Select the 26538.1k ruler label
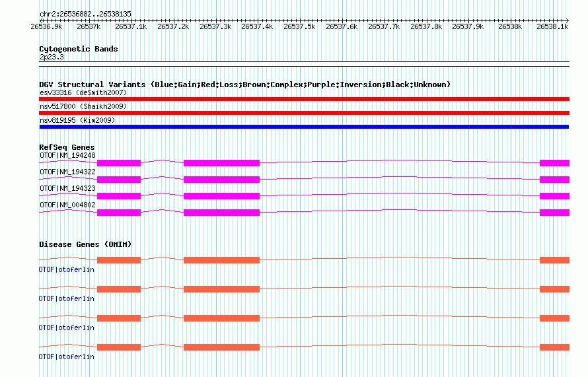Screen dimensions: 588x377 [x=552, y=26]
